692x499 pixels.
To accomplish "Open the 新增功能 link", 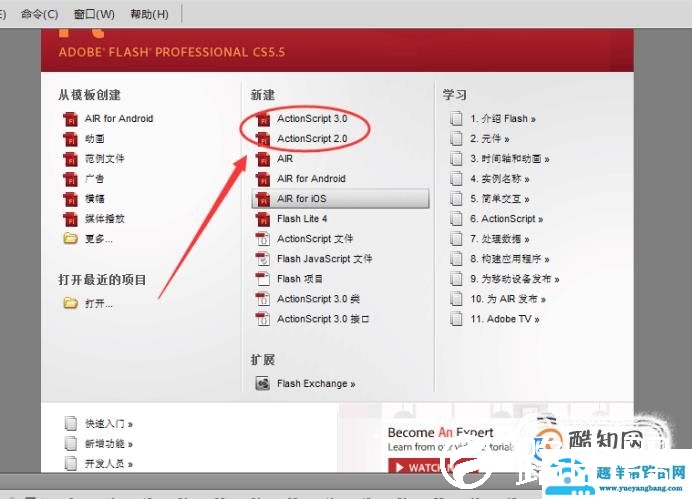I will click(x=109, y=444).
